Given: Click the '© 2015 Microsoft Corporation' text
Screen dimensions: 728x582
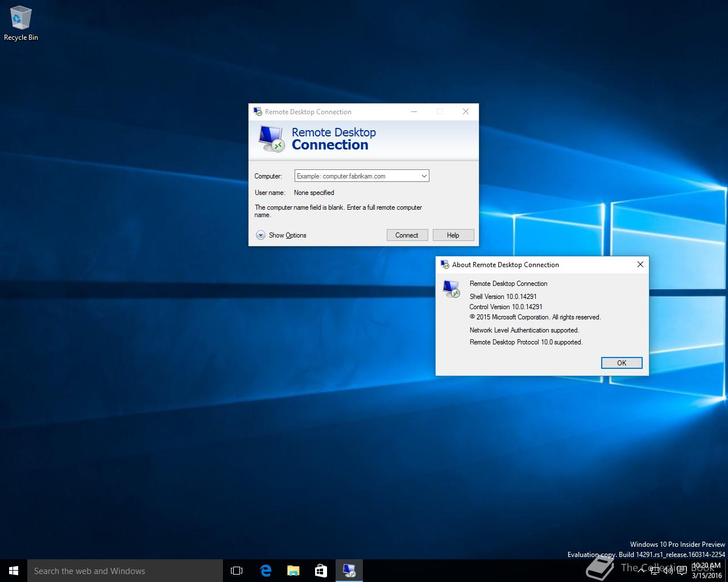Looking at the screenshot, I should (510, 317).
